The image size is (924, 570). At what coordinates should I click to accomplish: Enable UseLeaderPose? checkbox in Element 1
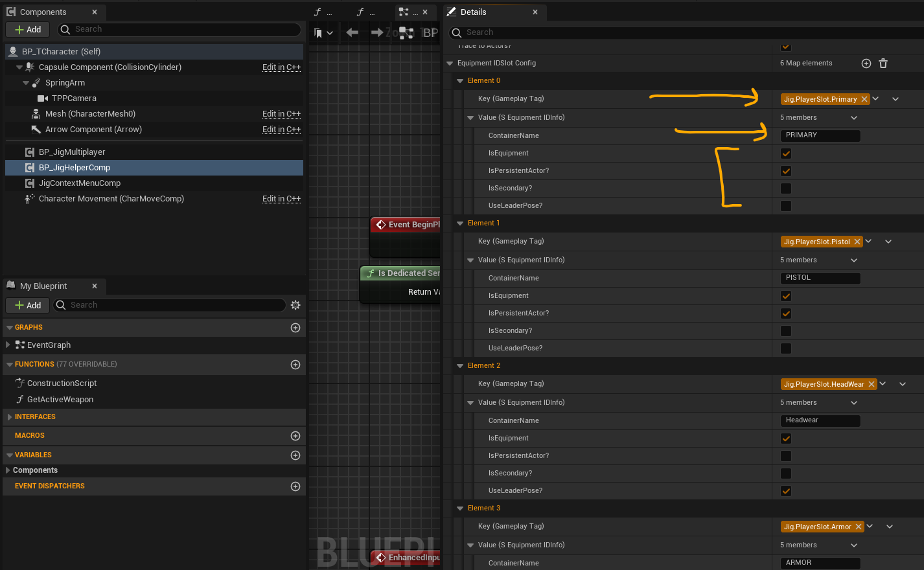[786, 348]
